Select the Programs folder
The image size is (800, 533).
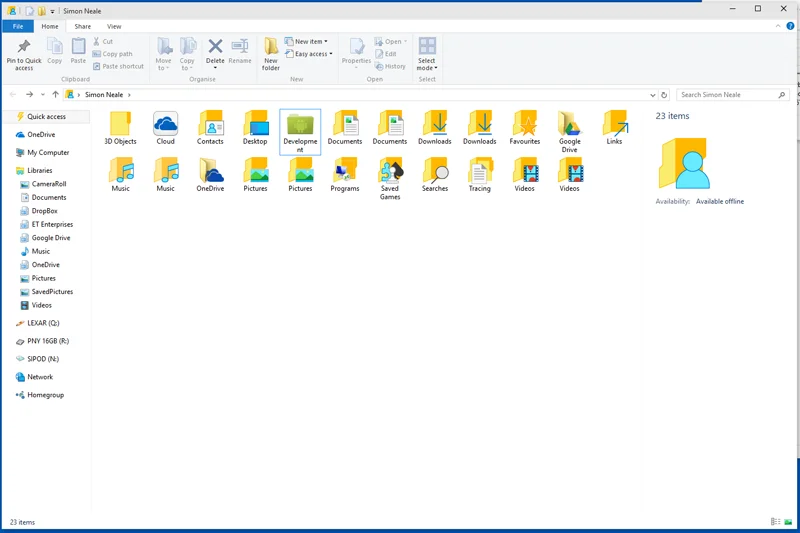pyautogui.click(x=345, y=175)
